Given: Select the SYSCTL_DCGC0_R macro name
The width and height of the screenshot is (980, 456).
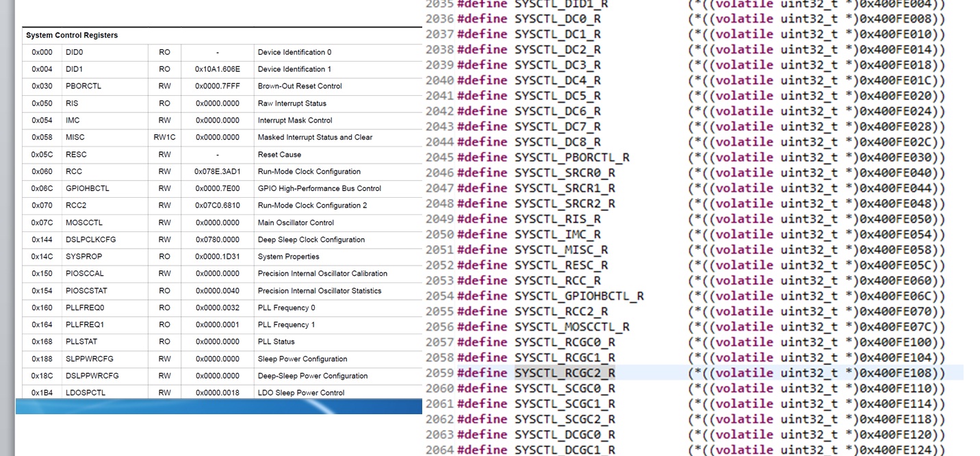Looking at the screenshot, I should 565,435.
